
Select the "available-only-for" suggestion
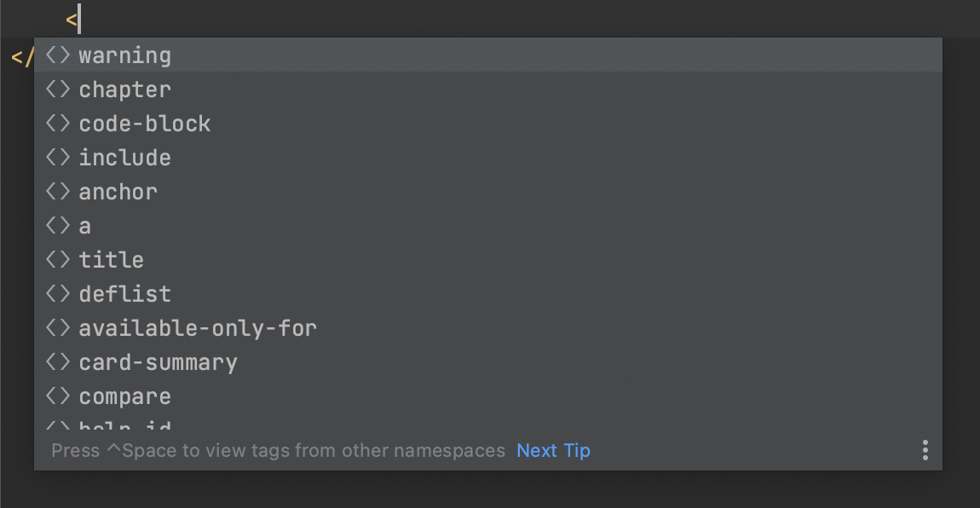pos(198,327)
